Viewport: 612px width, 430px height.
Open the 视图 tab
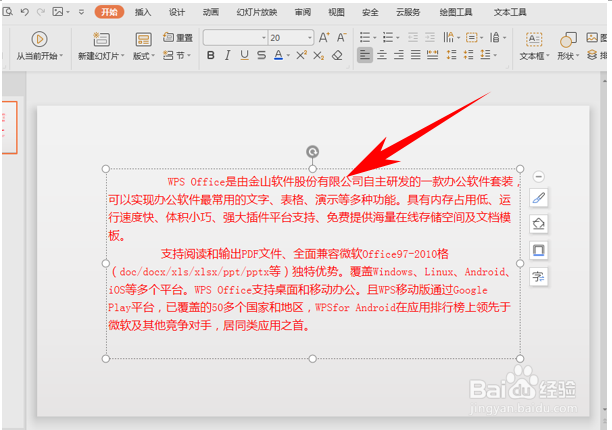click(336, 12)
